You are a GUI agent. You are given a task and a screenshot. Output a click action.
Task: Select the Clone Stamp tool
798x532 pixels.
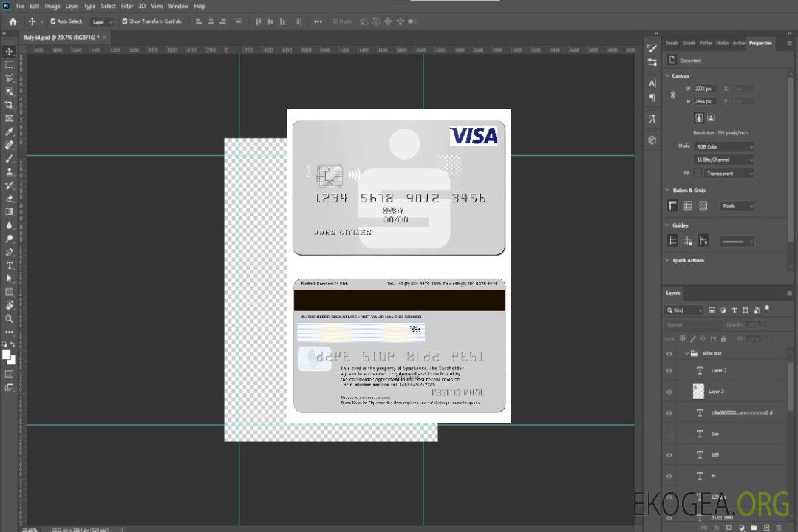point(9,172)
